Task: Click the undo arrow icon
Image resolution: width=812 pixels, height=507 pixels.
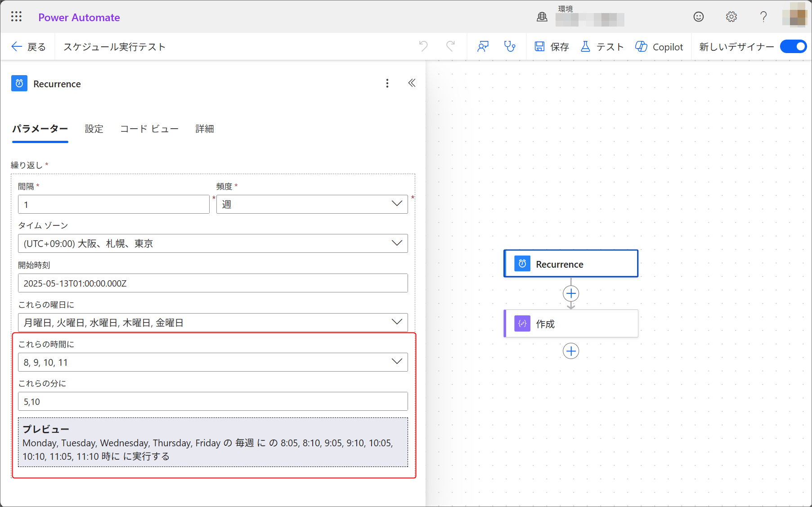Action: point(423,46)
